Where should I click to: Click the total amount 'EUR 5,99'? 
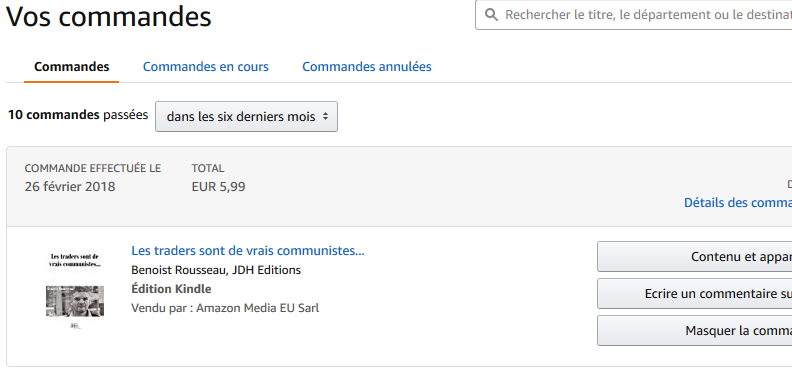[x=218, y=187]
